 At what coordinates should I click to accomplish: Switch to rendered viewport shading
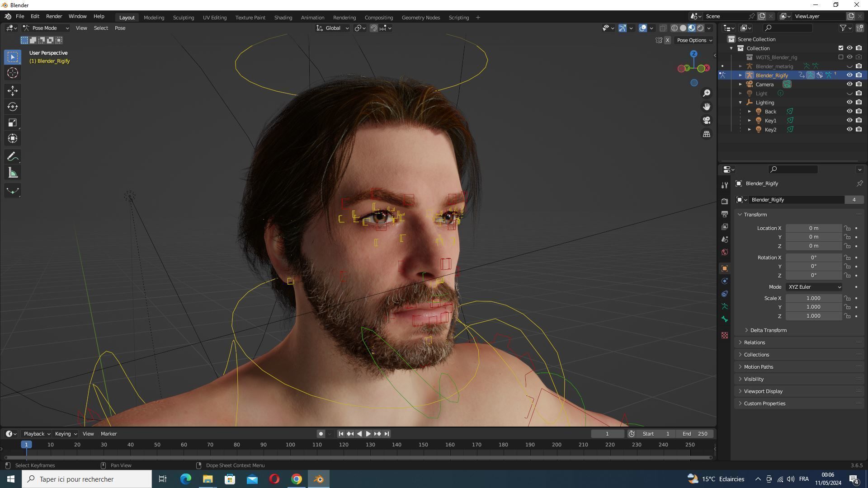click(x=700, y=28)
